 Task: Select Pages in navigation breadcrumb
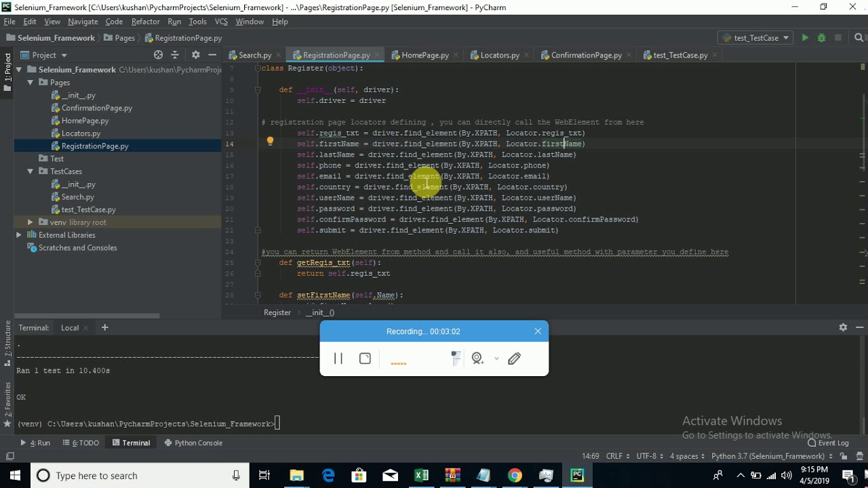(119, 38)
